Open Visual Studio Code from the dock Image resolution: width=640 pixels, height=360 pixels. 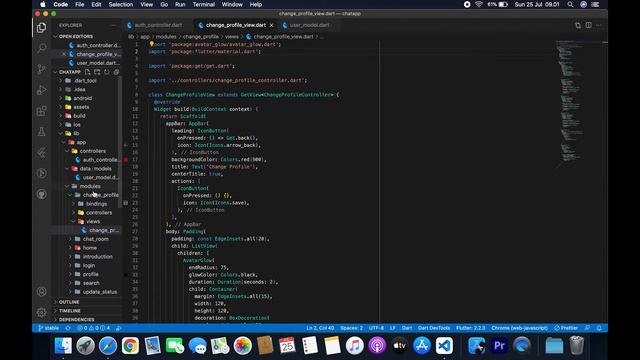pos(444,346)
